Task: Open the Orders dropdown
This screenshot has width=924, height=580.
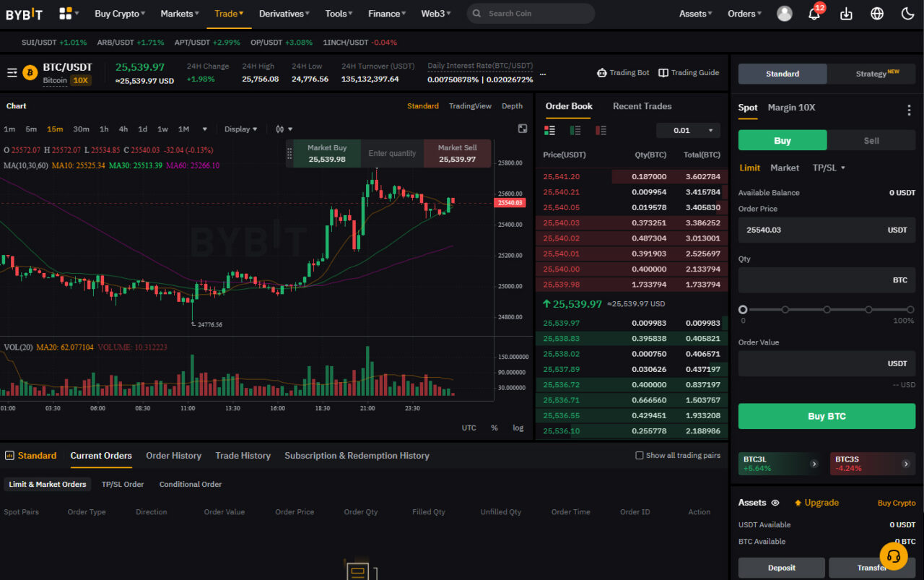Action: [745, 13]
